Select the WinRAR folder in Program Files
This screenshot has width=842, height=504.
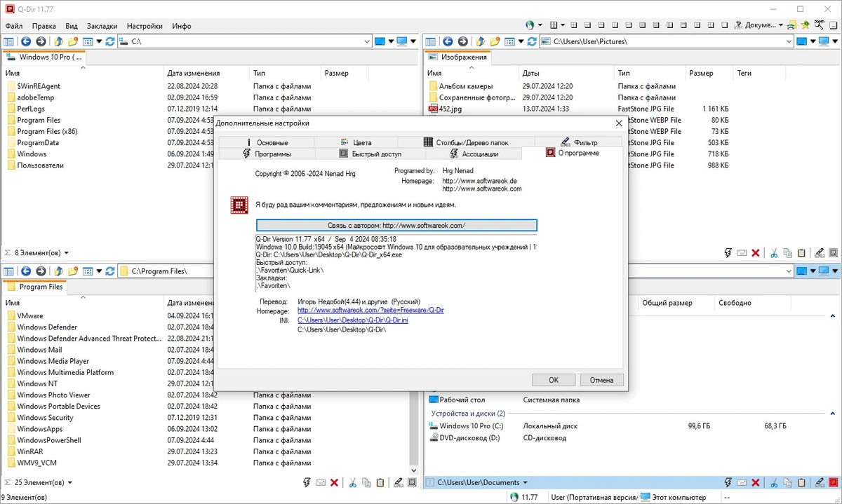[x=30, y=451]
